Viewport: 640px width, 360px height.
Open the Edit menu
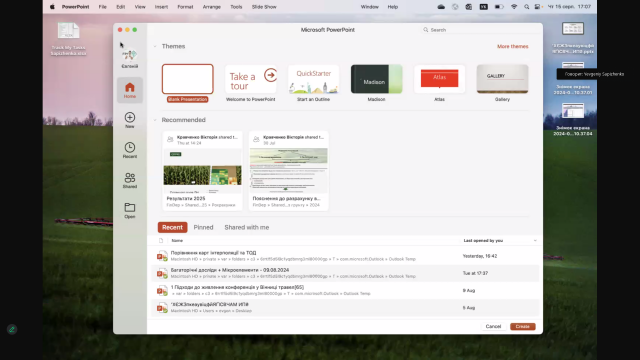pyautogui.click(x=120, y=7)
